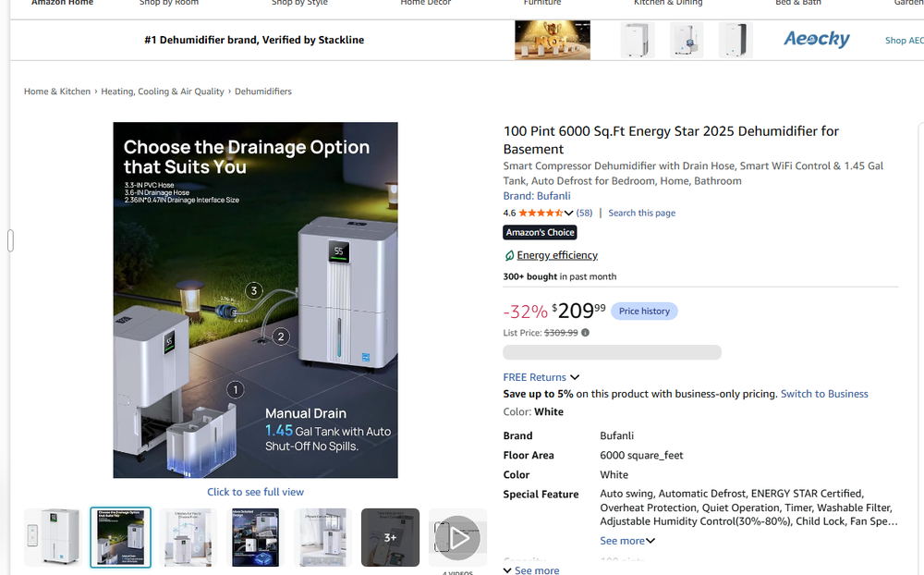Click the Aeocky brand logo in banner

pos(816,40)
